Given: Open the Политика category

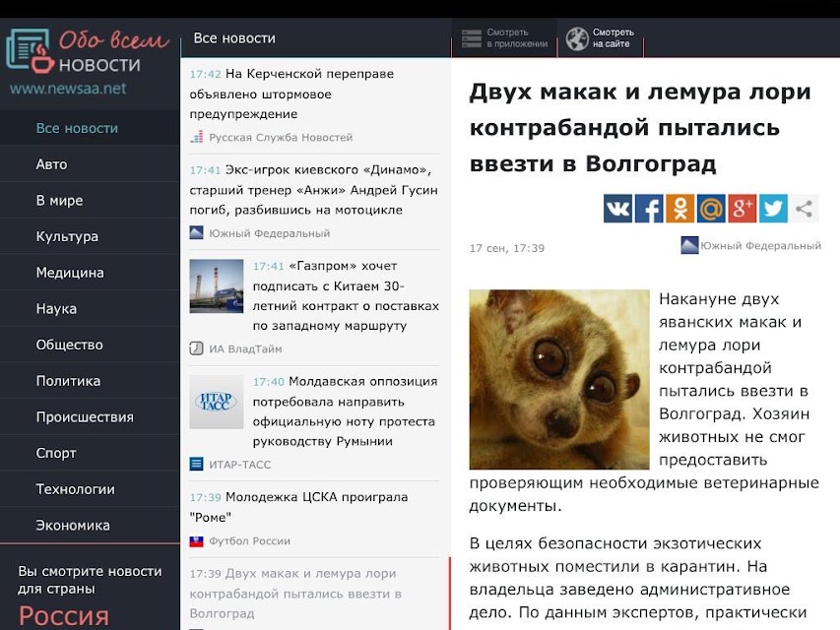Looking at the screenshot, I should [90, 380].
